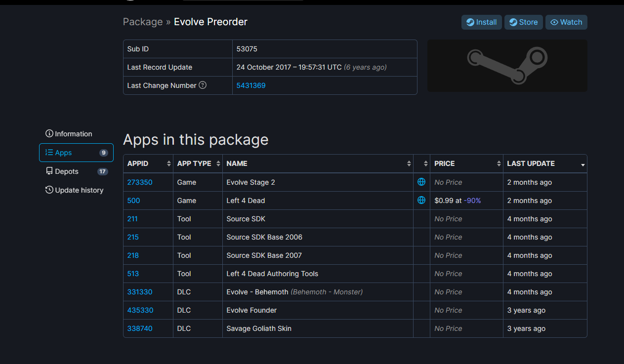This screenshot has width=624, height=364.
Task: Click the Left 4 Dead name cell
Action: tap(318, 201)
